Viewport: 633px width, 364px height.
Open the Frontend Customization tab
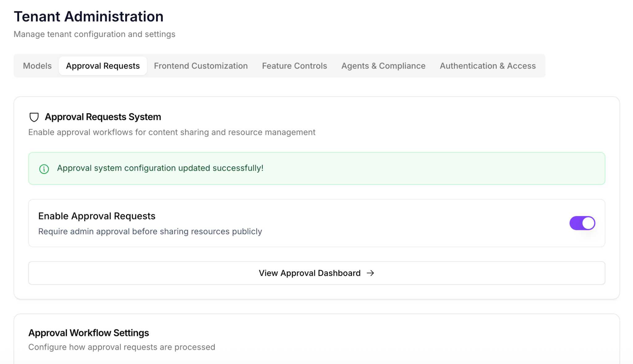[201, 66]
